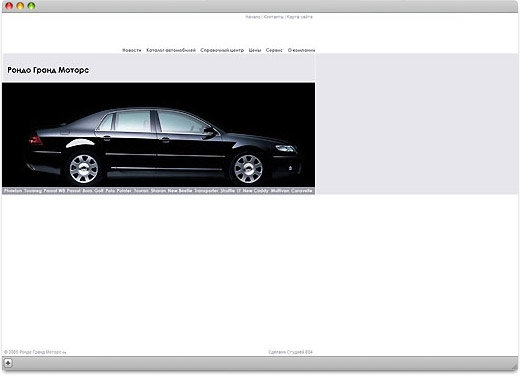Viewport: 520px width, 376px height.
Task: Choose New Beetle in the model strip
Action: (x=180, y=191)
